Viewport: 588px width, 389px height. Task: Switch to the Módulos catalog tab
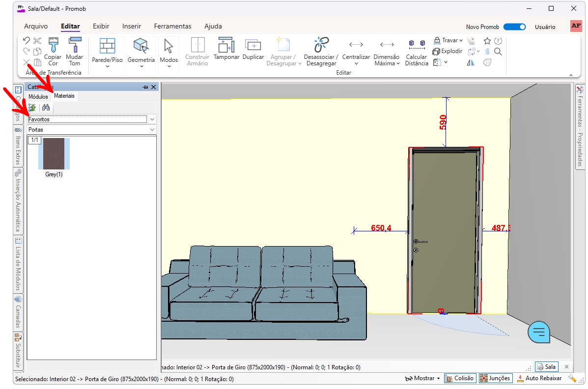click(x=38, y=97)
